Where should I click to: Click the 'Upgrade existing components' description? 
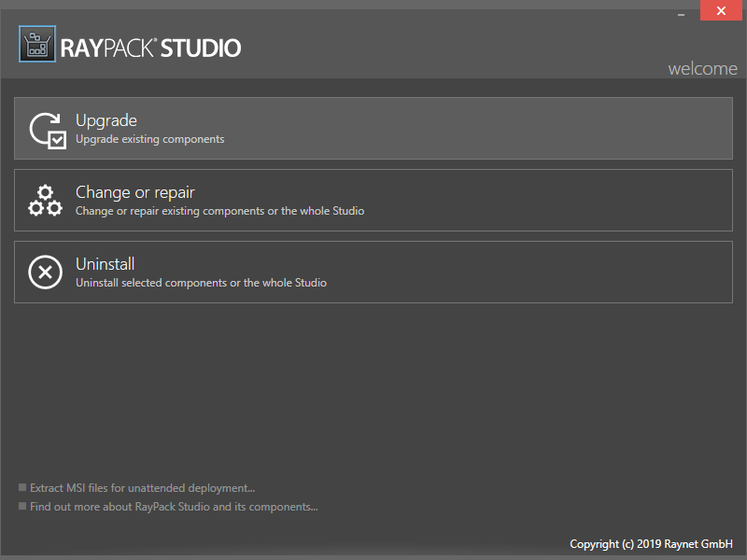click(x=149, y=139)
